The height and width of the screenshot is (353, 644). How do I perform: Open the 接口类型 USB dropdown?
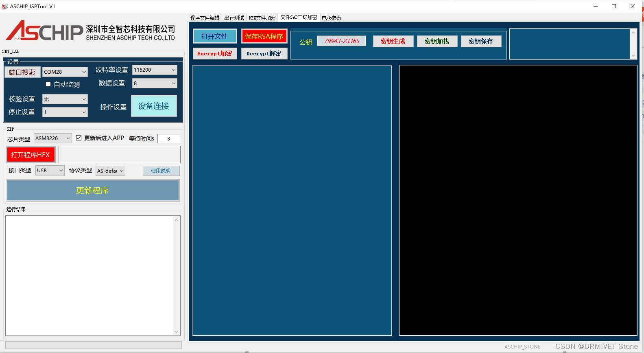(x=50, y=171)
